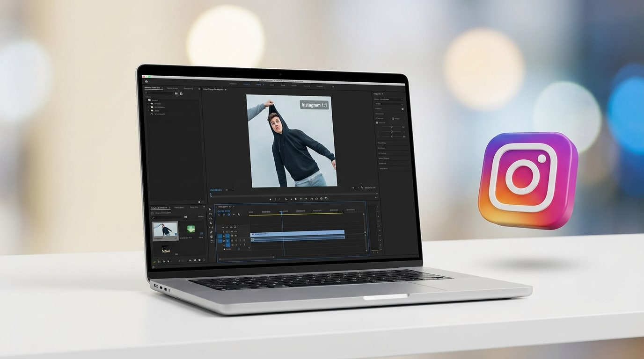The width and height of the screenshot is (644, 359).
Task: Click the search magnifier icon in the media panel
Action: pos(154,217)
